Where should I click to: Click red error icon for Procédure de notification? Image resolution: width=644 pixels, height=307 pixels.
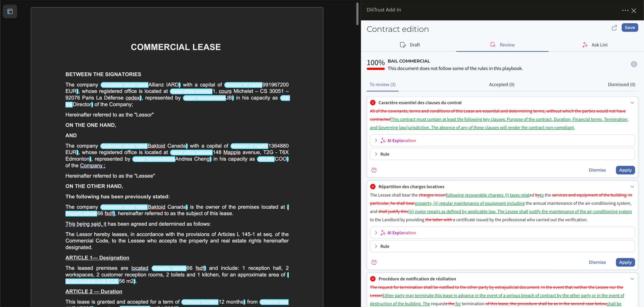pyautogui.click(x=373, y=279)
